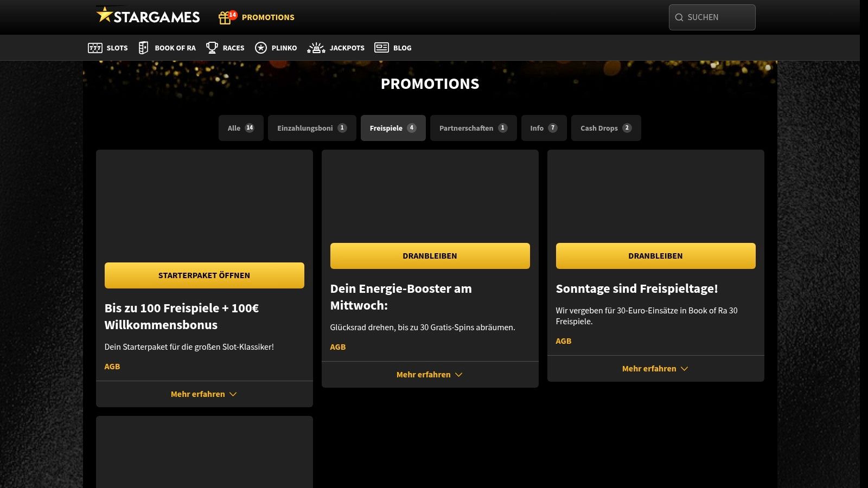
Task: Filter by Einzahlungsboni tab
Action: [x=312, y=128]
